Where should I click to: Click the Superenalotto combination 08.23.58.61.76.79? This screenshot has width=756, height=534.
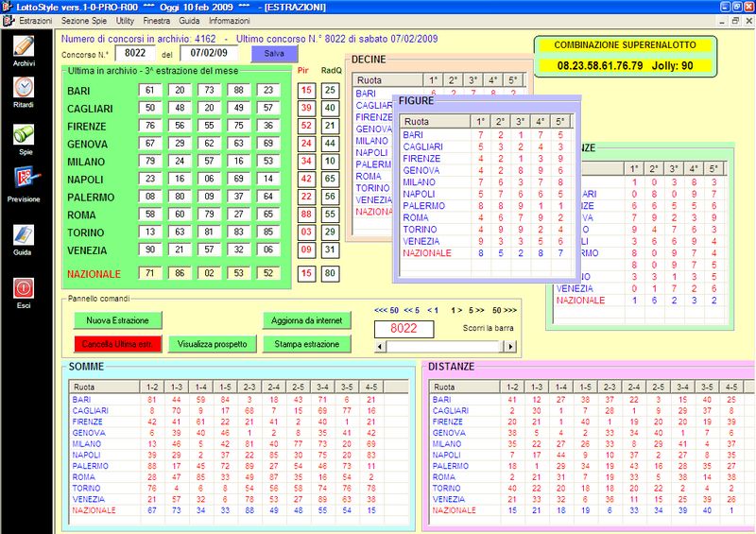[x=600, y=65]
